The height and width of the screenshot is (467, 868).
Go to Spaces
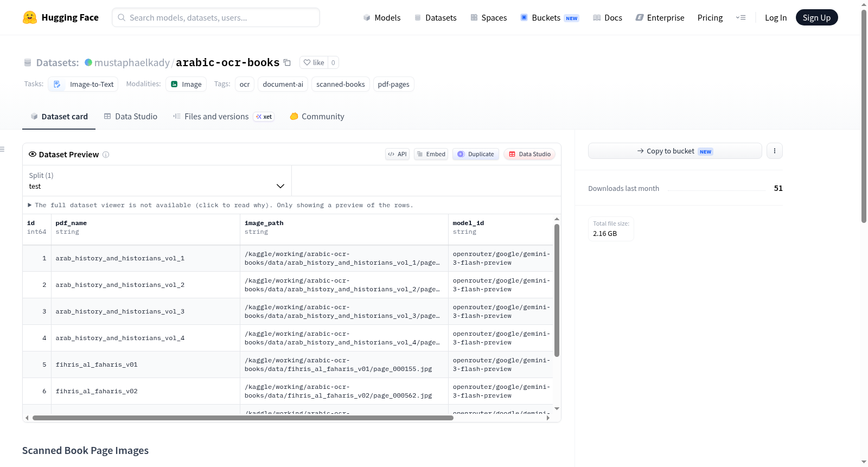pos(488,17)
